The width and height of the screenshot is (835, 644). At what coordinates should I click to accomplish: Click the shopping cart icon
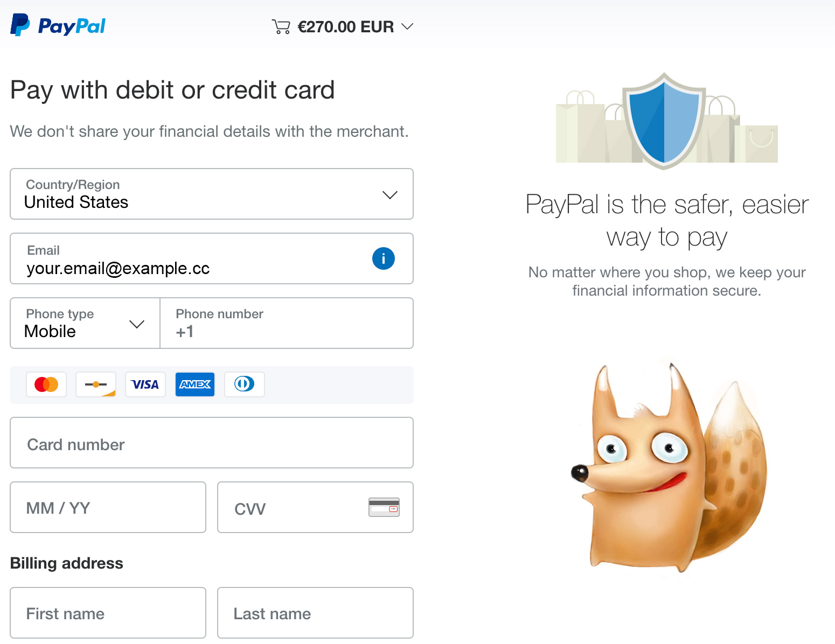(281, 27)
